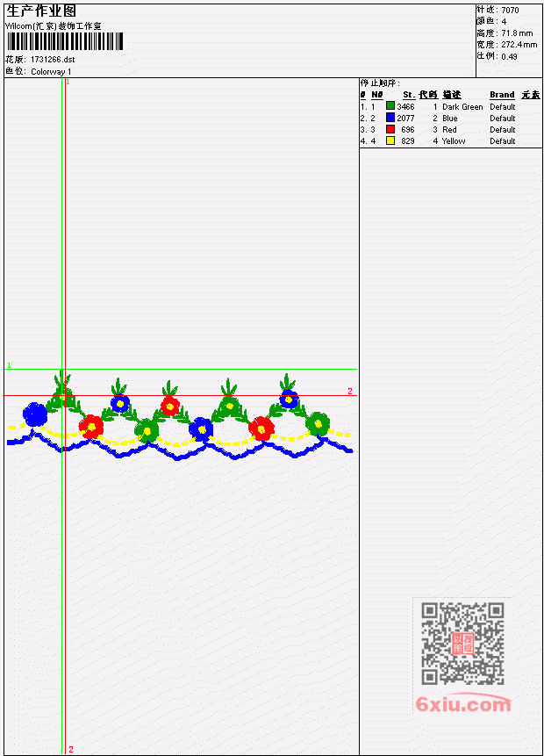The image size is (544, 756).
Task: Click the 'Yellow' description in row 4
Action: point(454,141)
